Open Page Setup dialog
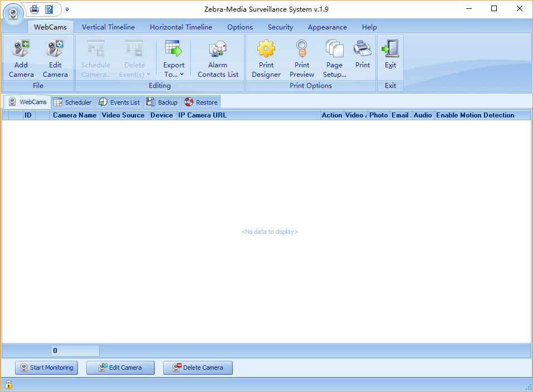 click(334, 50)
